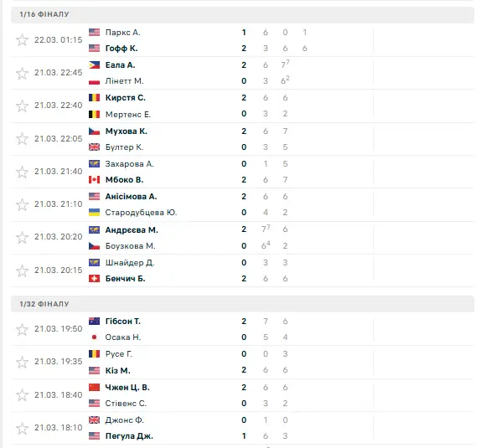The height and width of the screenshot is (448, 481).
Task: Click the Japanese flag beside Осака Н.
Action: pos(94,337)
